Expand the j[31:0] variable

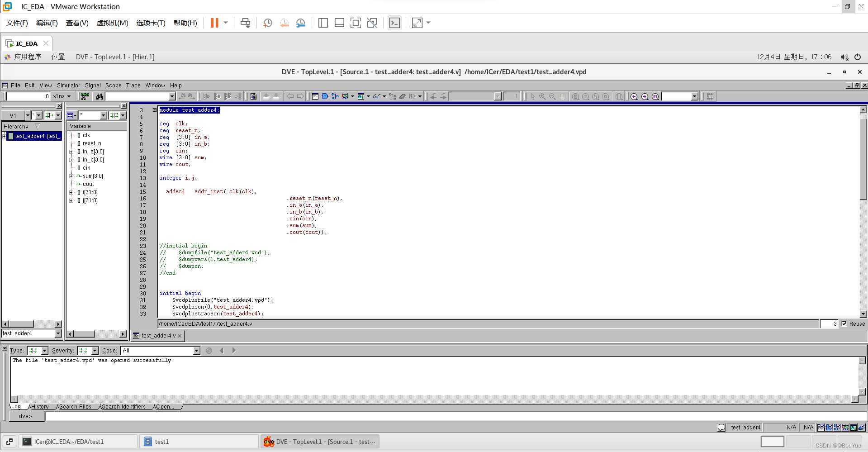(71, 200)
